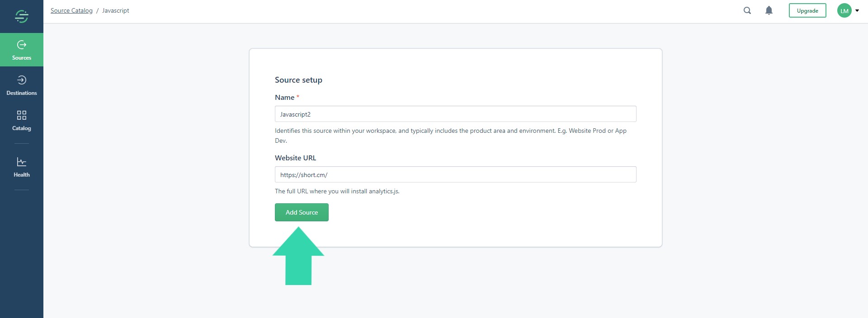Expand the account menu caret arrow
This screenshot has height=318, width=868.
pos(857,11)
